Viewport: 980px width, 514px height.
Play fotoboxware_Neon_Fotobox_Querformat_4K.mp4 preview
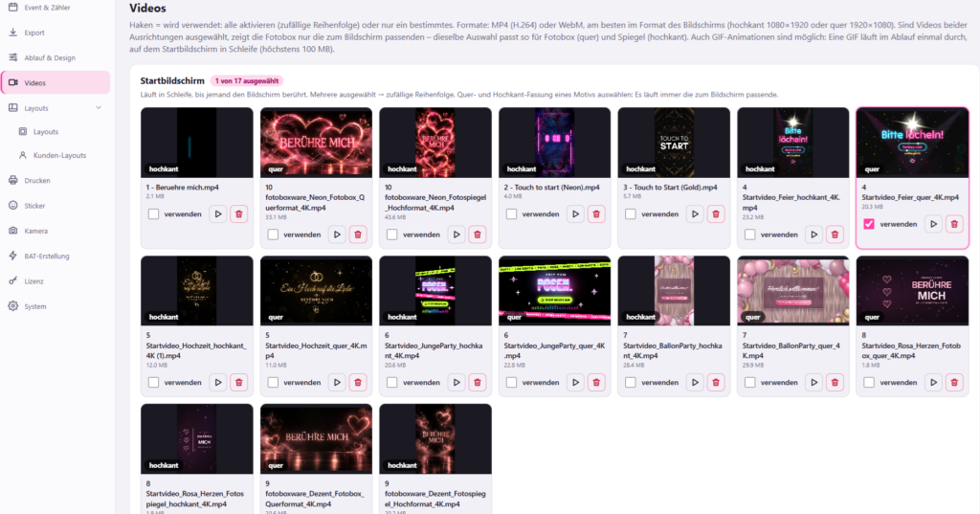pyautogui.click(x=338, y=235)
